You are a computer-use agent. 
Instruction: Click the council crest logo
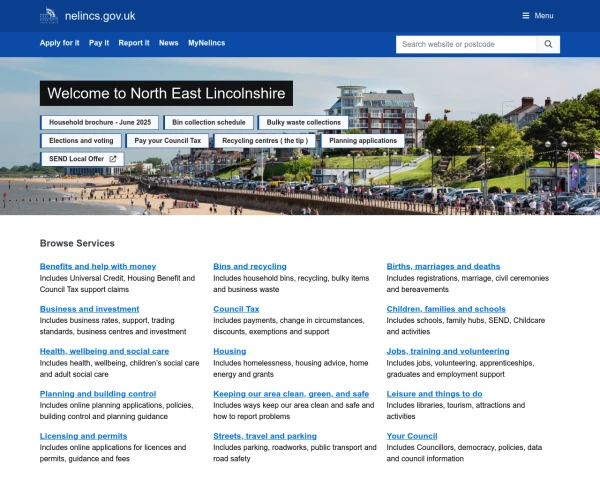(49, 16)
